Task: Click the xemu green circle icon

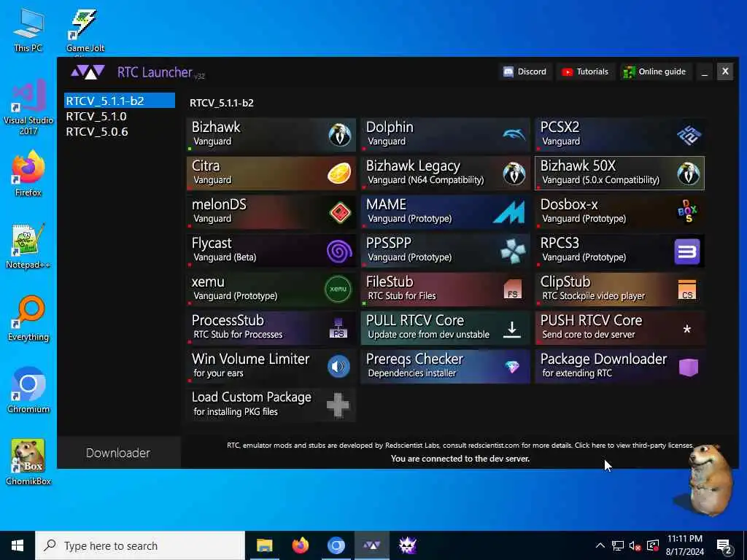Action: [338, 289]
